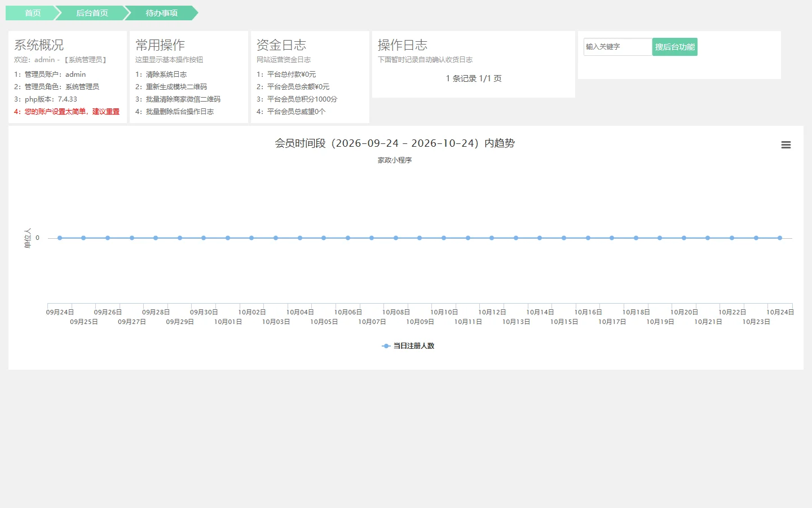Image resolution: width=812 pixels, height=508 pixels.
Task: Click the 操作日志 panel heading
Action: click(403, 45)
